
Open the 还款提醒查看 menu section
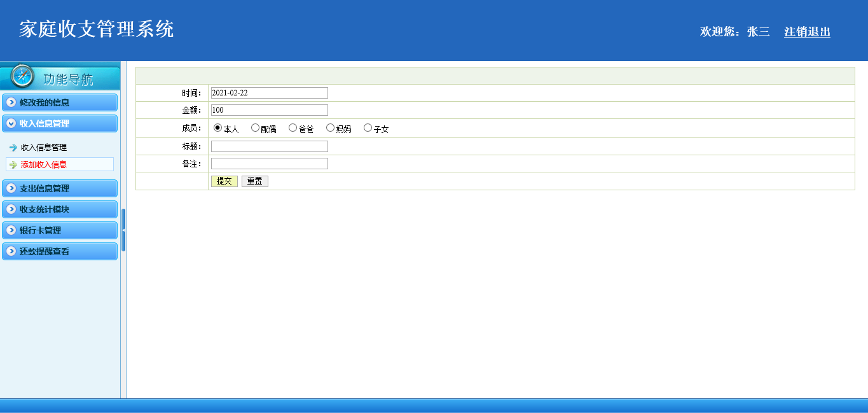pos(60,251)
